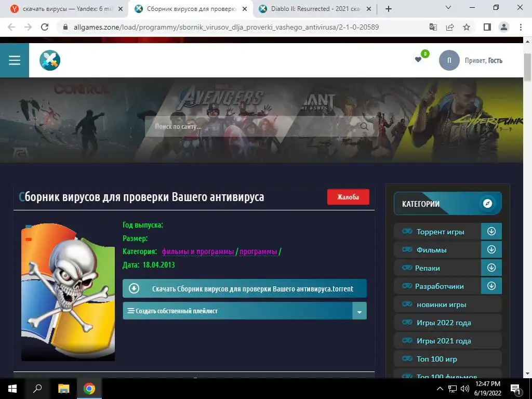Open the notification center icon
The width and height of the screenshot is (532, 399).
(516, 389)
